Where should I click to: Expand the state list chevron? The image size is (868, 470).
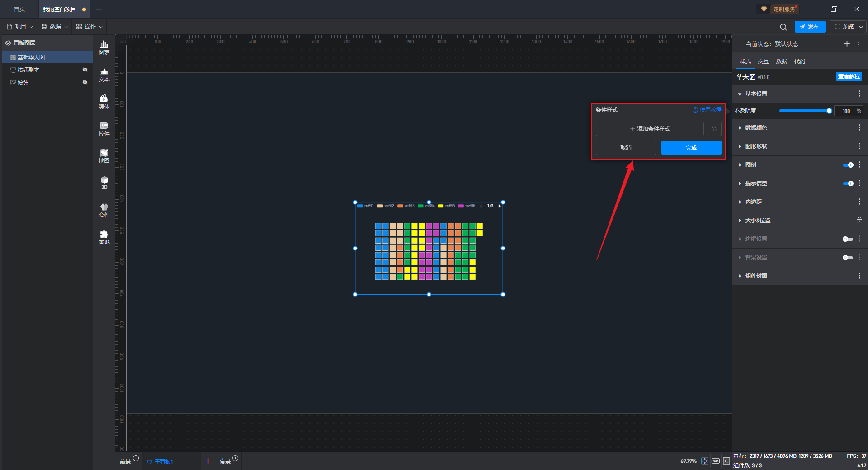[858, 44]
